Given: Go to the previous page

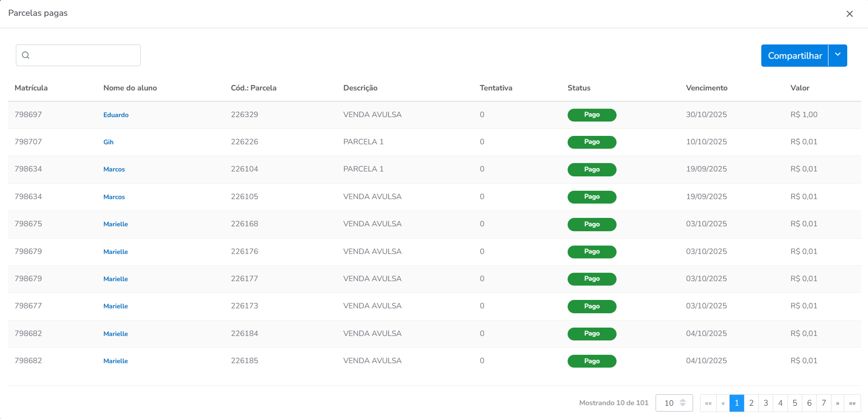Looking at the screenshot, I should click(723, 403).
